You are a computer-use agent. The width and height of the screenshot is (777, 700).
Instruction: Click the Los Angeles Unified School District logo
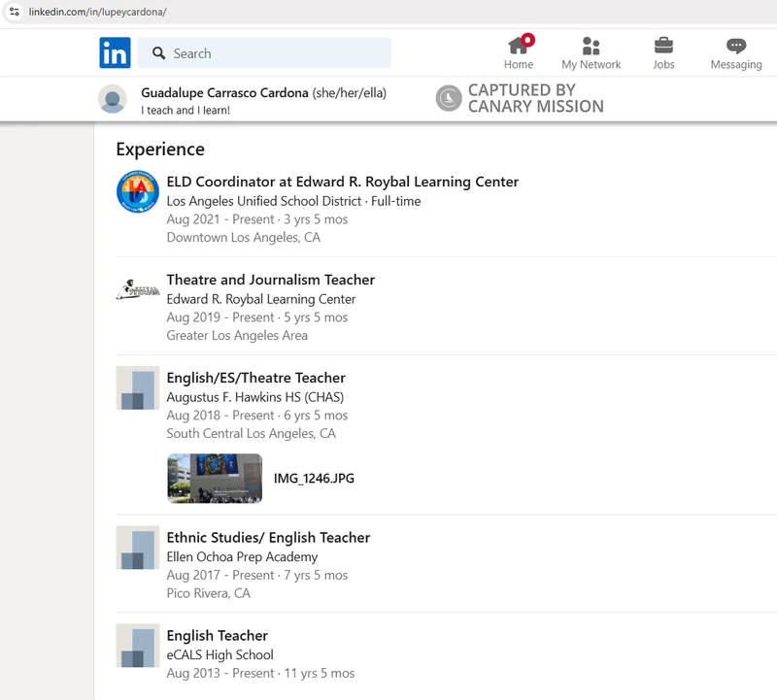pyautogui.click(x=138, y=191)
